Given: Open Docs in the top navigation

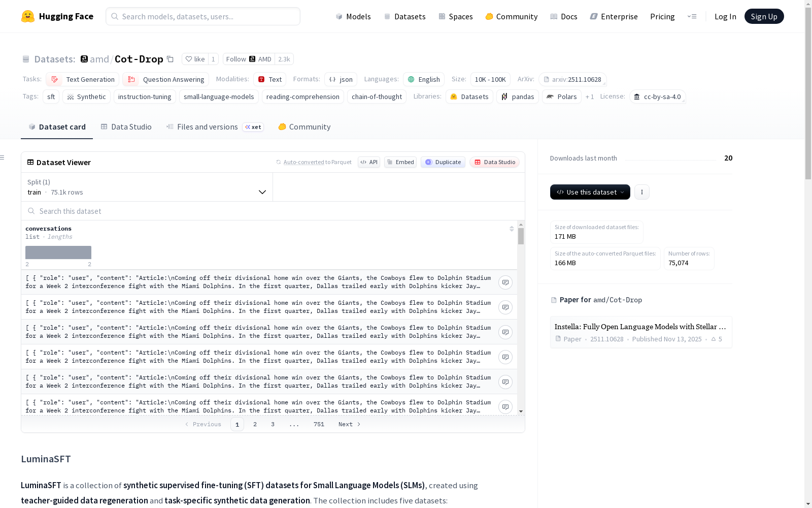Looking at the screenshot, I should coord(564,16).
